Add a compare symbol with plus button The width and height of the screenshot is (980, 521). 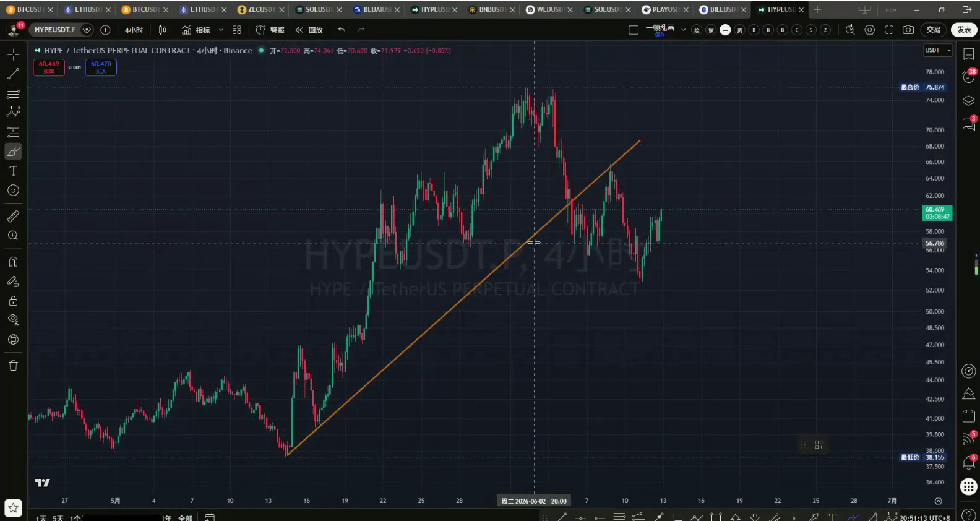[105, 30]
